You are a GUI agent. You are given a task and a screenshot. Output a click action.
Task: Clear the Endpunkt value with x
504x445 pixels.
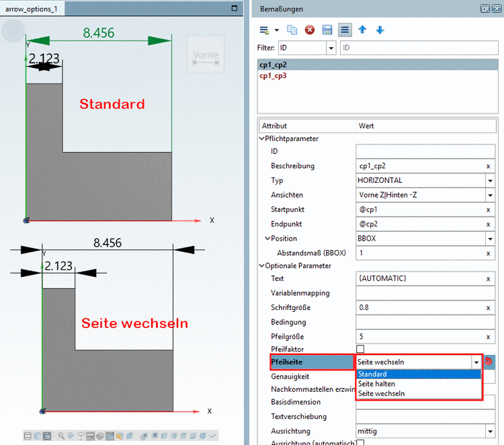(488, 225)
